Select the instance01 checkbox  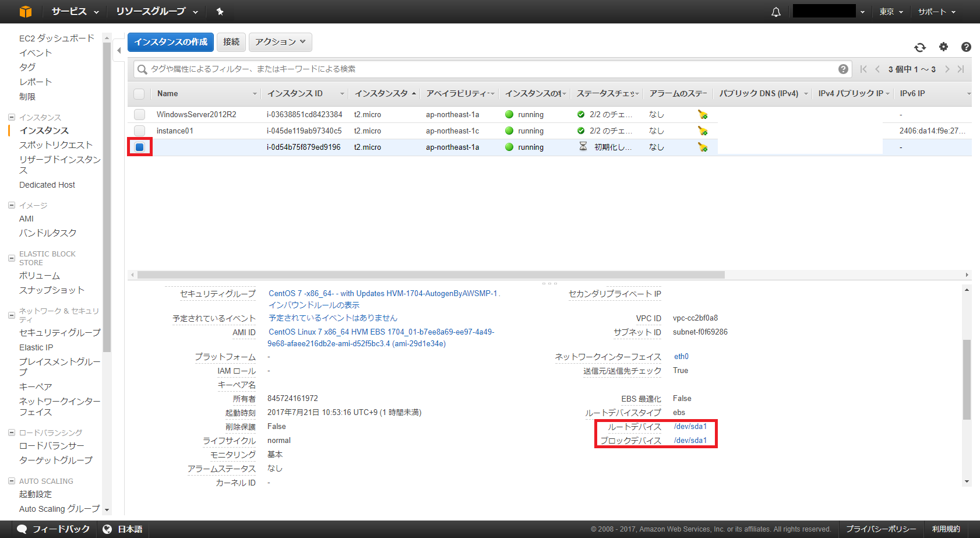(139, 131)
